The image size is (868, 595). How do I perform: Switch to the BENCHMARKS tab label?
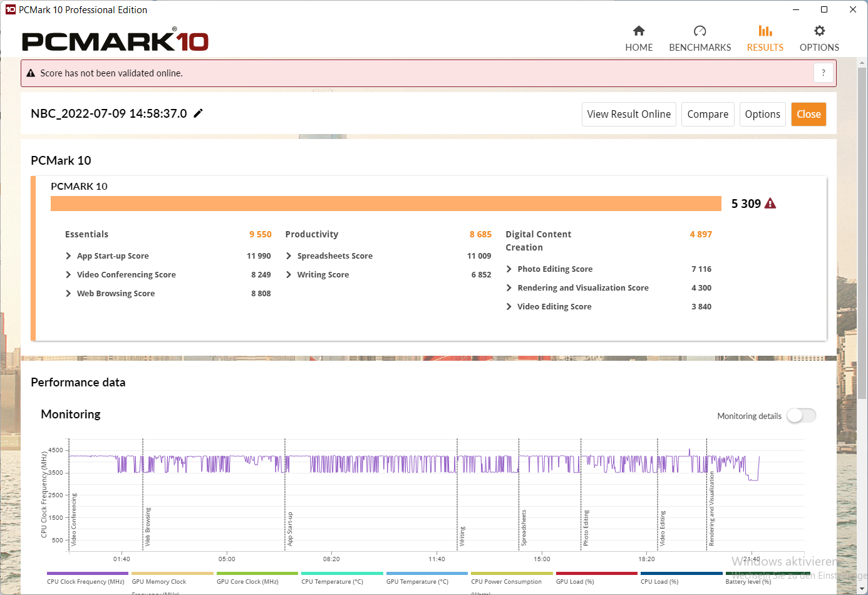point(700,48)
